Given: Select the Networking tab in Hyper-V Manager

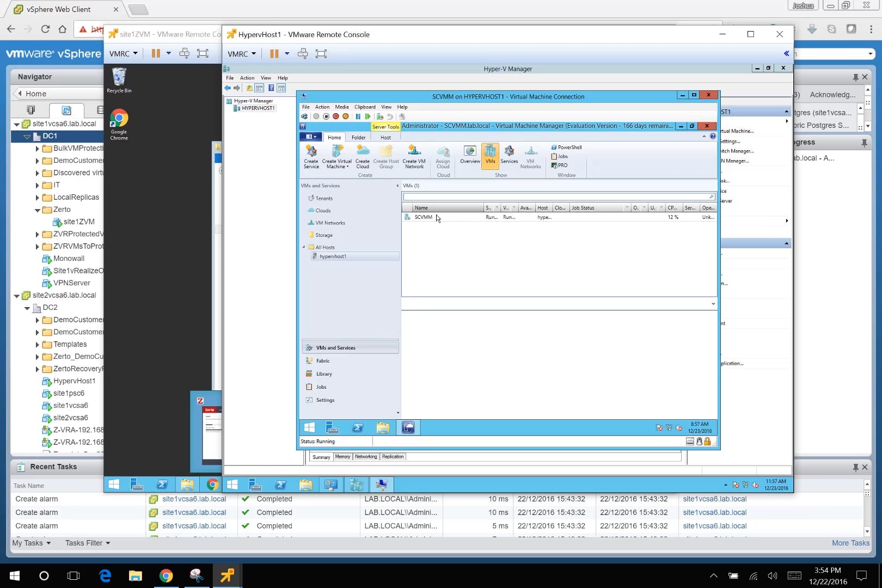Looking at the screenshot, I should click(x=366, y=457).
